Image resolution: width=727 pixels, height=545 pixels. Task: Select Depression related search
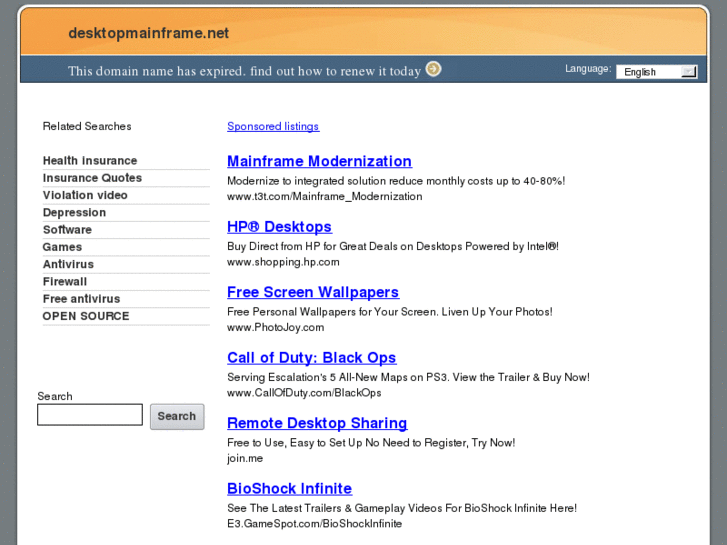tap(74, 212)
